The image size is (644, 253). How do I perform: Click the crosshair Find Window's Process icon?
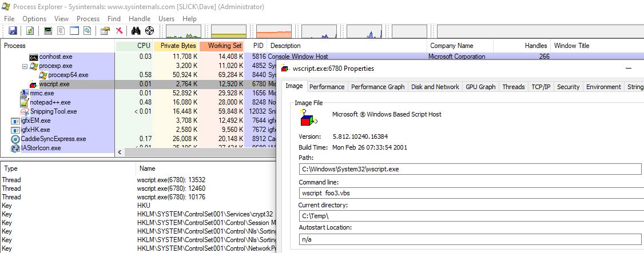click(x=149, y=31)
